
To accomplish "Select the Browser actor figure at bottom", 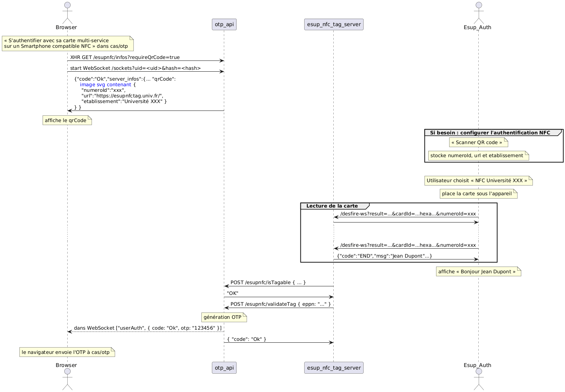I will tap(67, 379).
